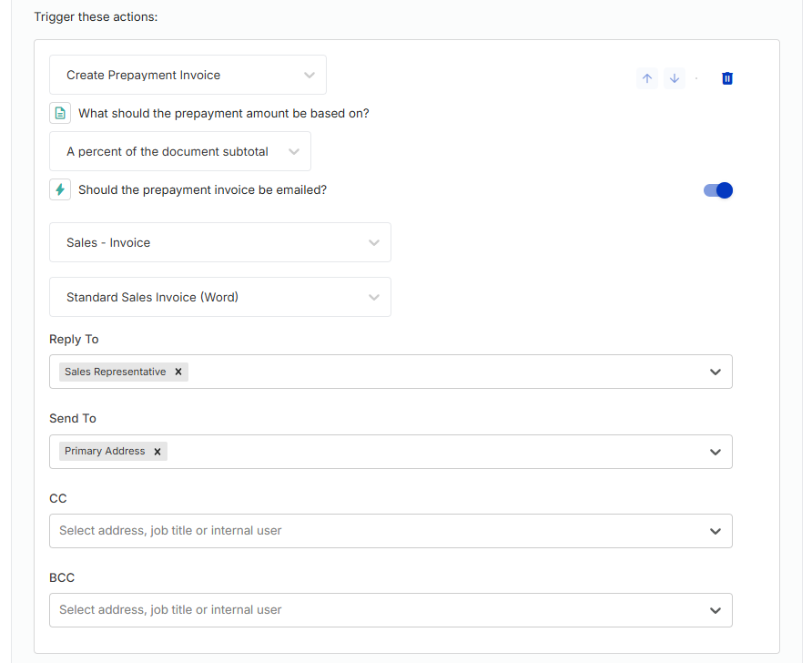Toggle prepayment invoice email switch off
Screen dimensions: 812x663
(x=717, y=190)
